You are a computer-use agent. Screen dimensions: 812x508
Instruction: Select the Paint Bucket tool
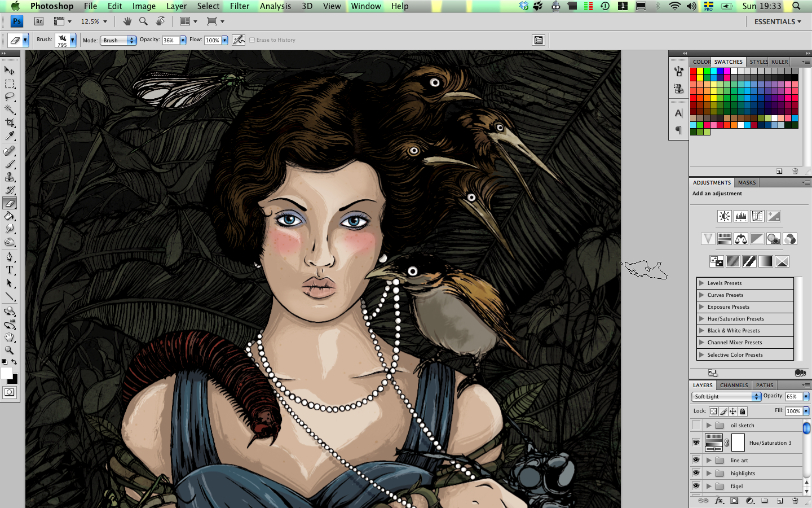[10, 216]
